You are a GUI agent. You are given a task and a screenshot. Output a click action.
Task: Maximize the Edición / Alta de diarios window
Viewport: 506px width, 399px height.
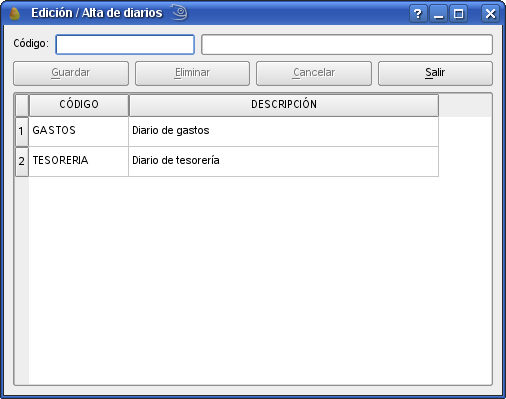pos(458,14)
